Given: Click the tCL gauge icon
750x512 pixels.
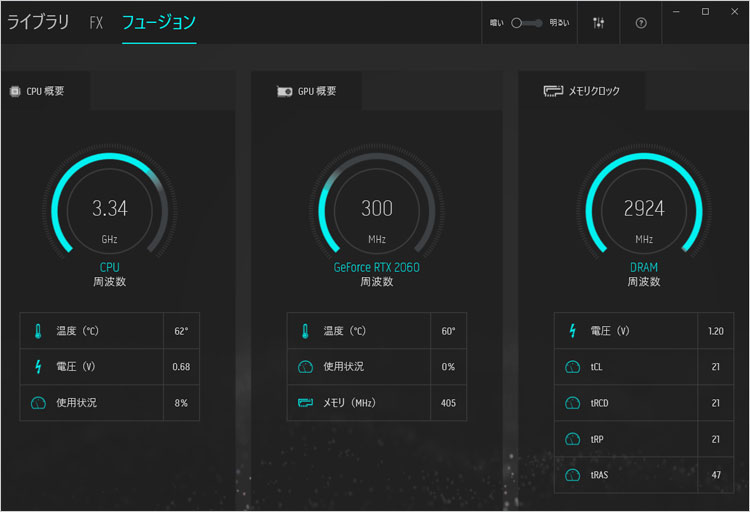Looking at the screenshot, I should (x=573, y=367).
